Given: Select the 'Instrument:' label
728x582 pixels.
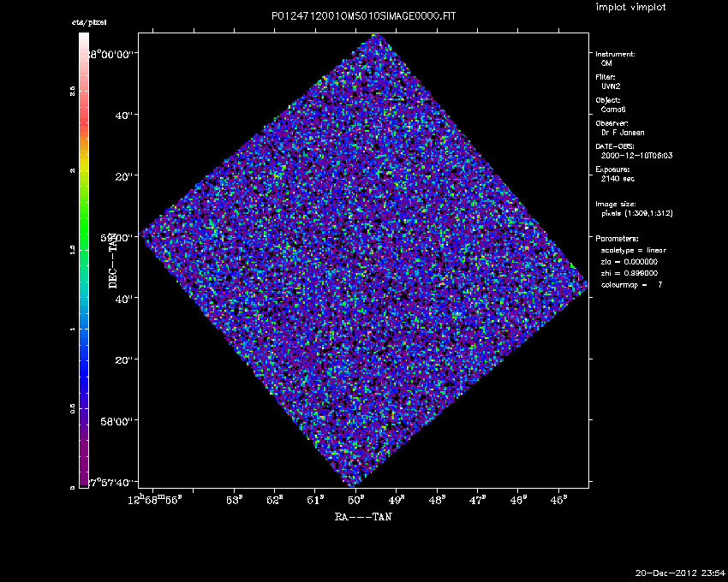Looking at the screenshot, I should click(x=615, y=54).
